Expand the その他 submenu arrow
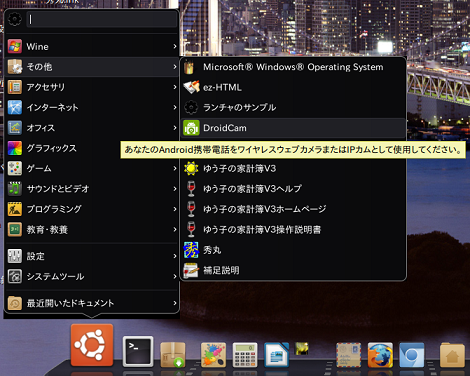 [175, 67]
